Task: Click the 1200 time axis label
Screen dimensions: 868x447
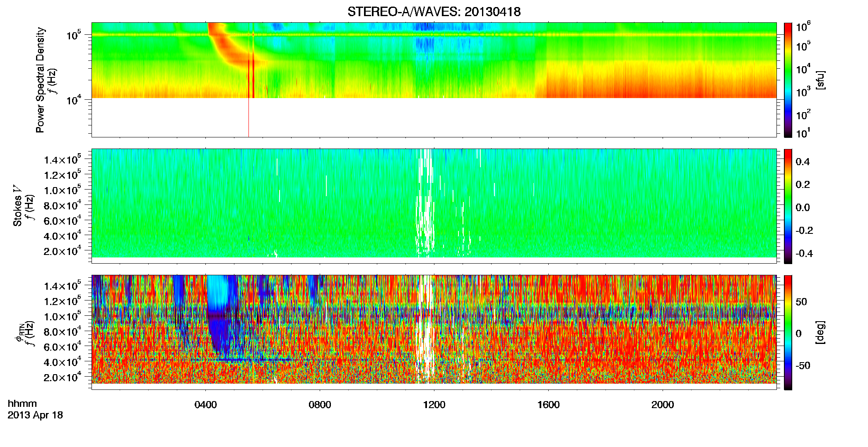Action: (x=434, y=405)
